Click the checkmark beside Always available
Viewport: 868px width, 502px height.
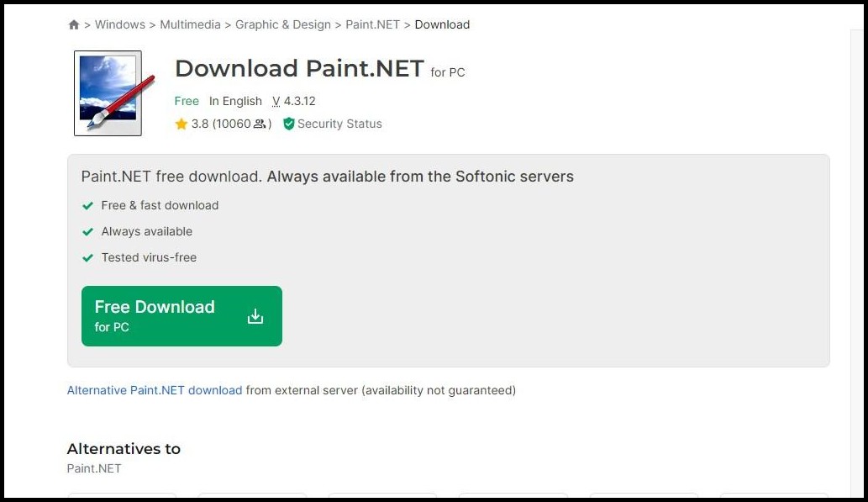tap(87, 231)
